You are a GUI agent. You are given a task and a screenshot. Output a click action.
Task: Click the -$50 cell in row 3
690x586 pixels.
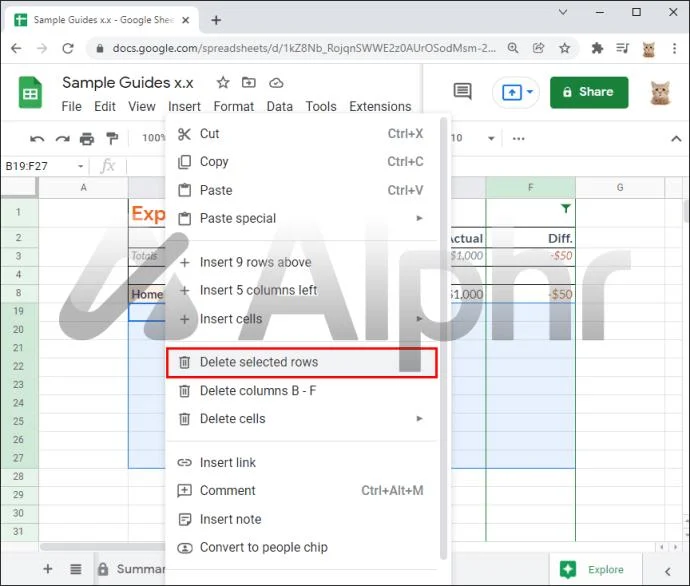click(531, 256)
